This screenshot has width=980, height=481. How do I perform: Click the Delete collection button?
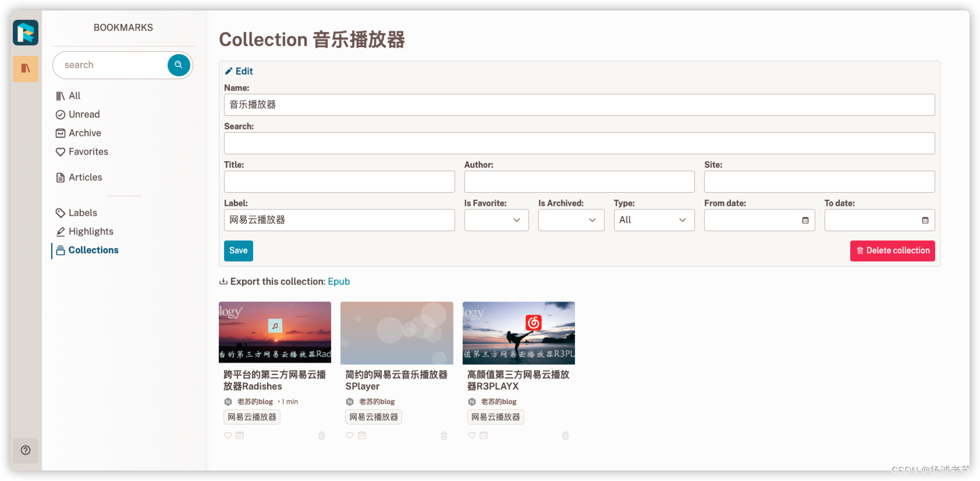coord(893,251)
